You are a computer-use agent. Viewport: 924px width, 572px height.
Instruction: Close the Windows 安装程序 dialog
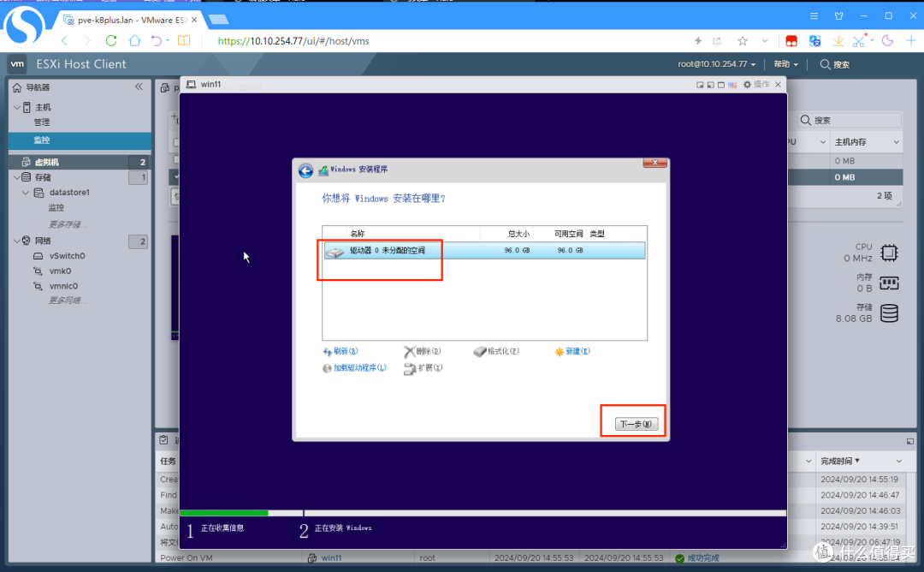click(x=654, y=163)
